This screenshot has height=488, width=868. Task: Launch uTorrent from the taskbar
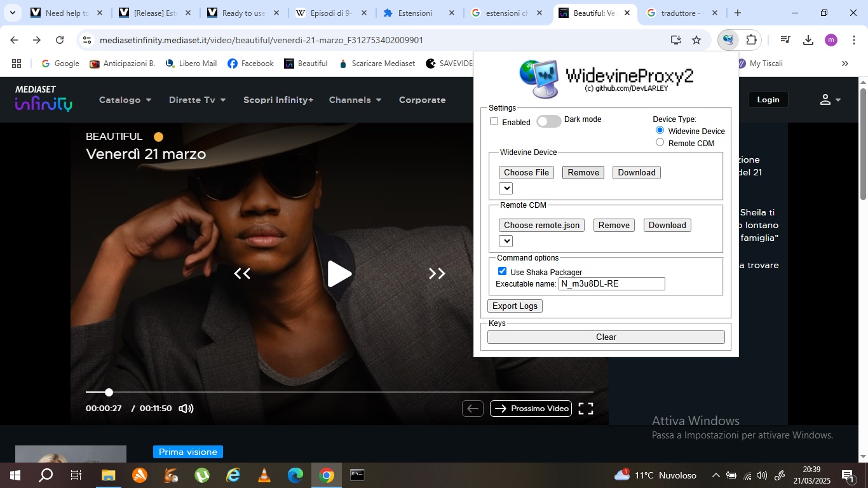tap(202, 475)
